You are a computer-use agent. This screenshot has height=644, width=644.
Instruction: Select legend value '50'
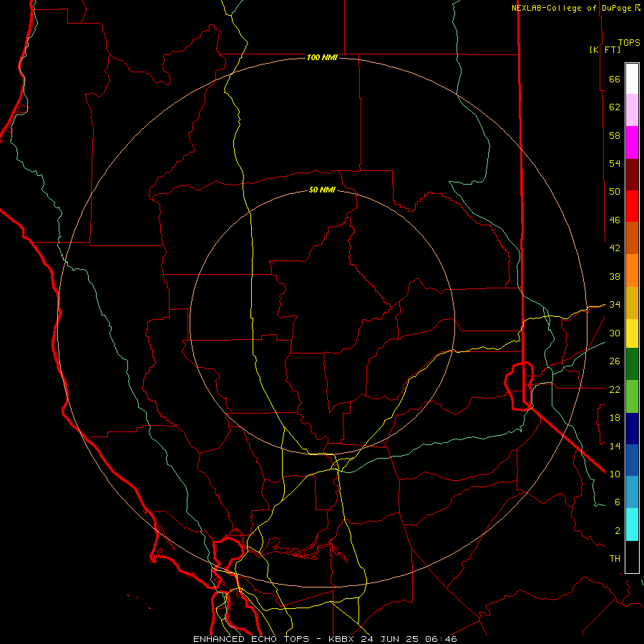[x=615, y=192]
